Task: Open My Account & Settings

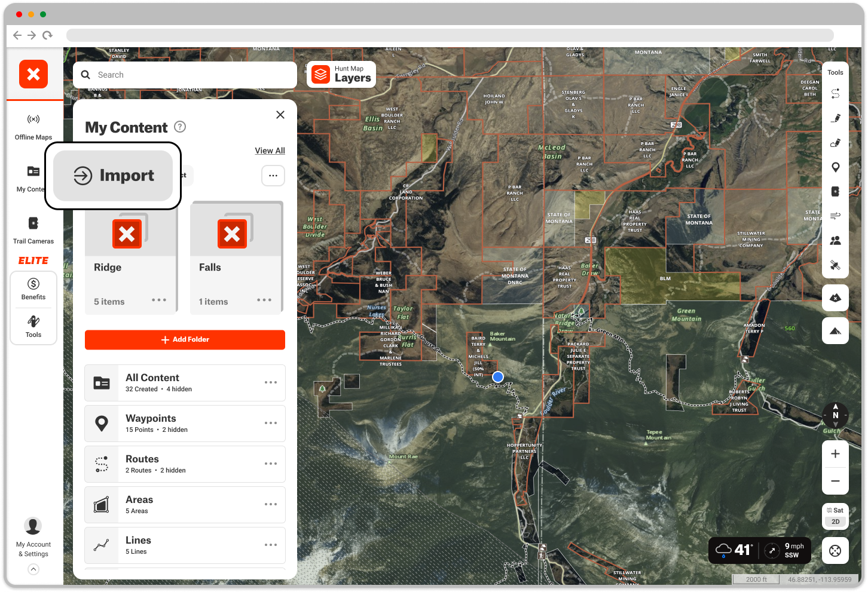Action: tap(33, 538)
